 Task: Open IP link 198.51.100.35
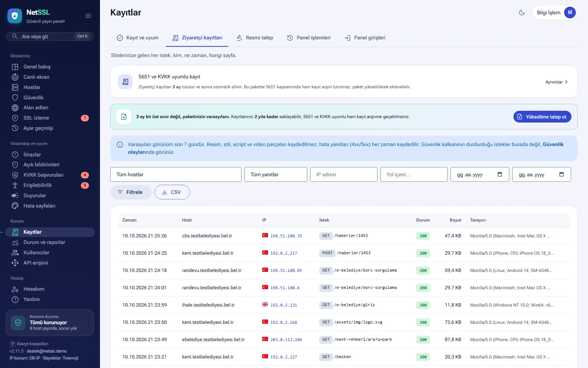pyautogui.click(x=286, y=236)
